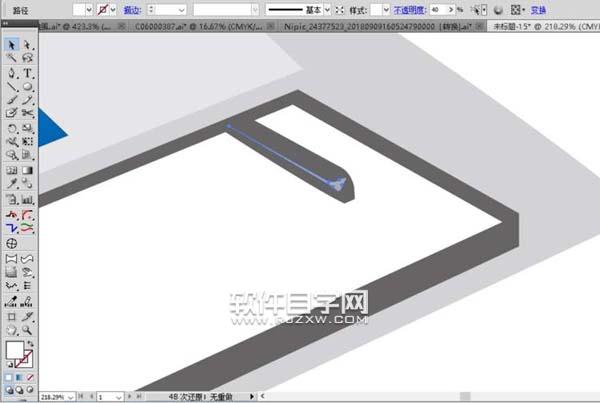Click the Align panel icon in control bar

(515, 10)
